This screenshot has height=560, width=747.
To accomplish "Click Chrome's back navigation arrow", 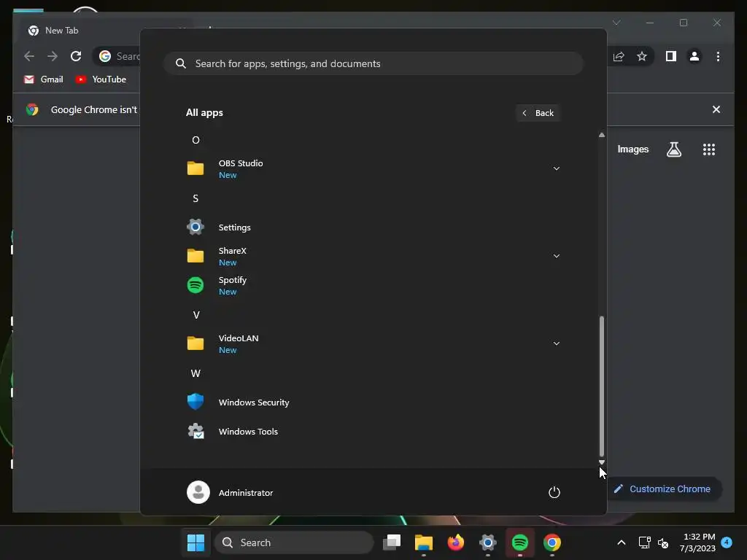I will [x=29, y=56].
